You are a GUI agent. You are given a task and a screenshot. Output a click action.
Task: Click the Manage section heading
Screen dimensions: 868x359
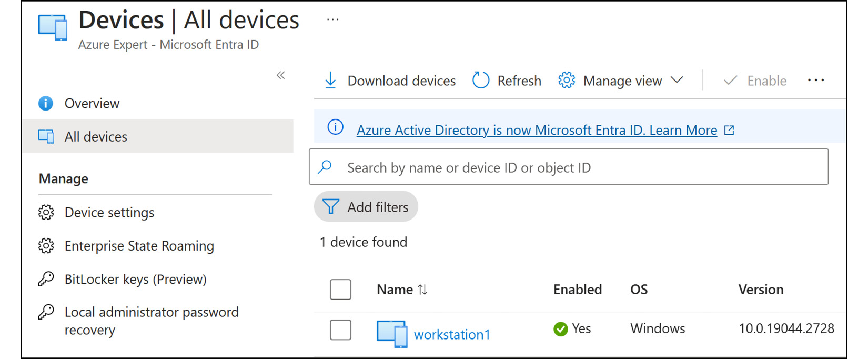pyautogui.click(x=64, y=179)
